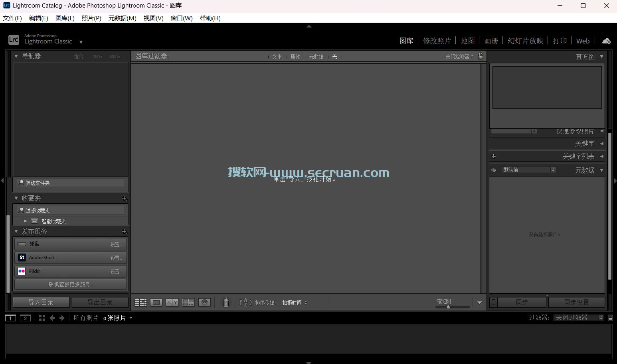The width and height of the screenshot is (617, 364).
Task: Click the sync auto-toggle switch beside 同步
Action: (494, 302)
